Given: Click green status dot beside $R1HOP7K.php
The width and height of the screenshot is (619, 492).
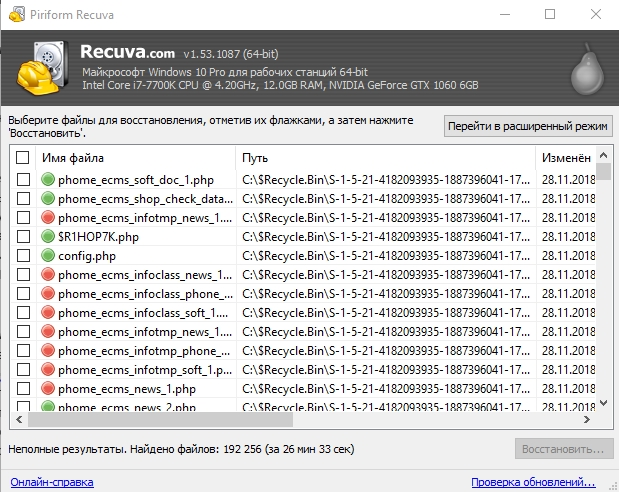Looking at the screenshot, I should pos(47,237).
